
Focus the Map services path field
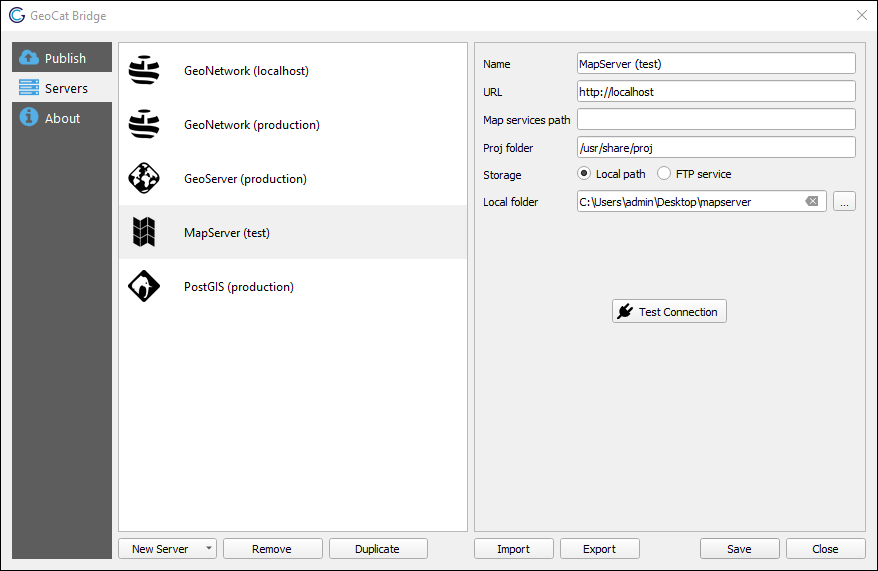click(716, 119)
